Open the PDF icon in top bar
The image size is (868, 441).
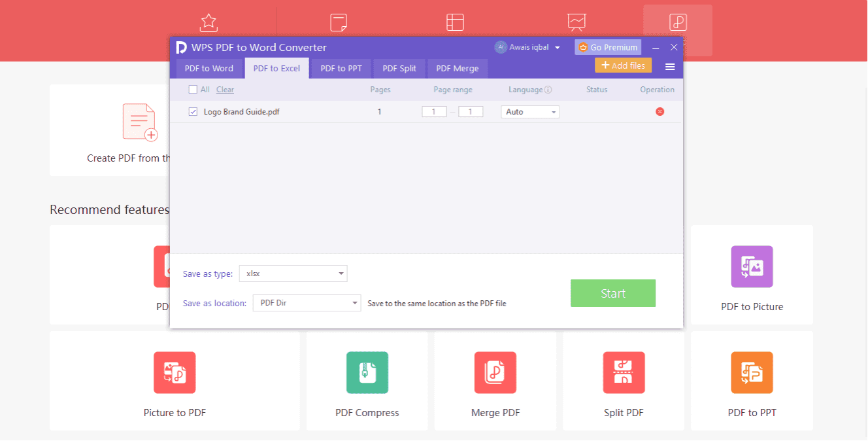coord(678,22)
